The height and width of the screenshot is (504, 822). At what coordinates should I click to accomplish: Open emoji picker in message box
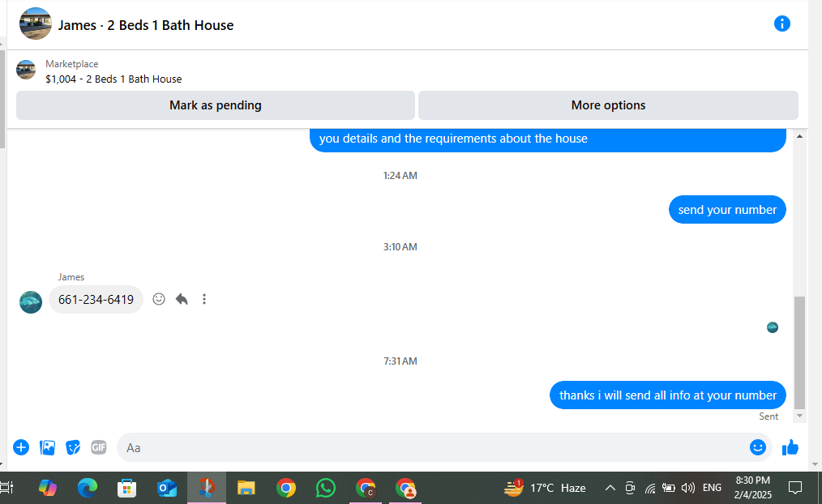pos(757,447)
